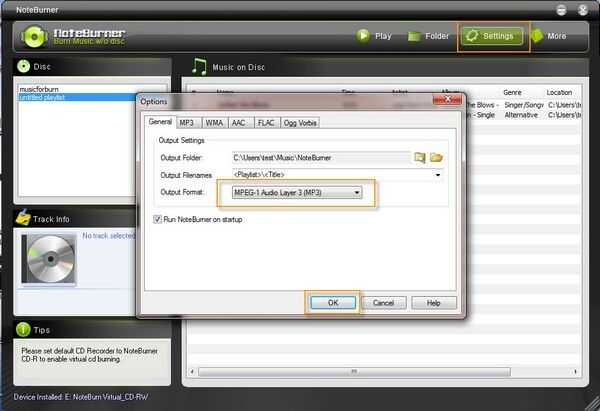Toggle Run NoteBurner on startup checkbox
600x411 pixels.
click(157, 219)
